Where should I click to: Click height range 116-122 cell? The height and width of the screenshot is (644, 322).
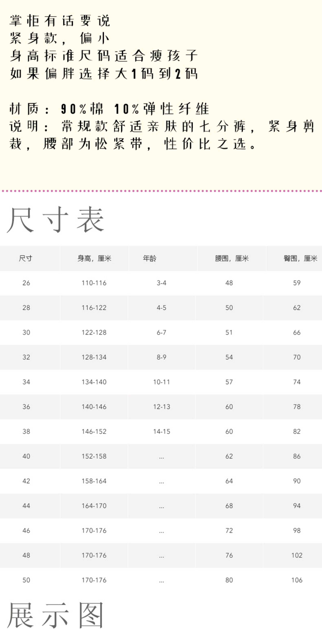[94, 308]
